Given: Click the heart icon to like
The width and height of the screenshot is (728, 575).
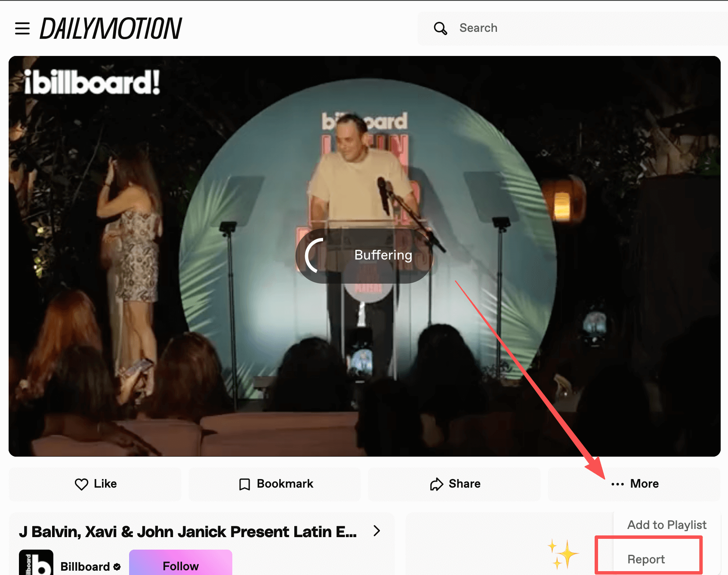Looking at the screenshot, I should (x=82, y=484).
